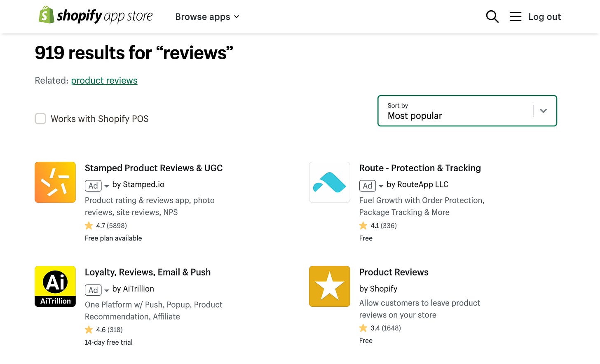This screenshot has width=600, height=364.
Task: Click the 4.1 (336) rating text
Action: [x=384, y=226]
